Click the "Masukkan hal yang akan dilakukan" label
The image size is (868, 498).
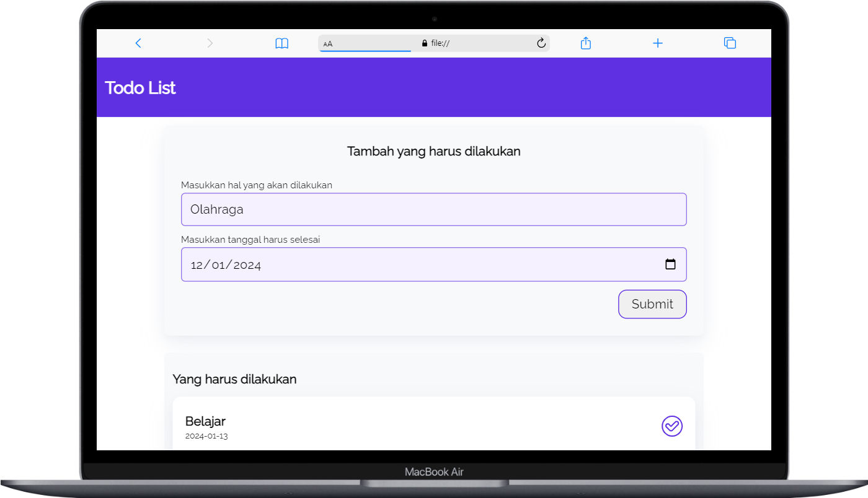(x=257, y=185)
